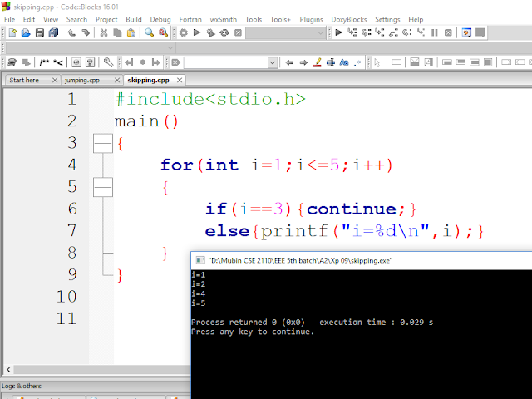The width and height of the screenshot is (532, 399).
Task: Switch to the Start here tab
Action: [x=24, y=80]
